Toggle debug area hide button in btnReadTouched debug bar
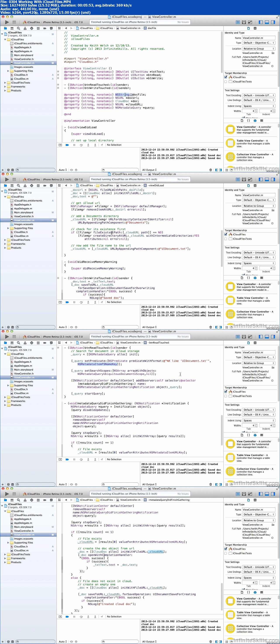 coord(60,460)
